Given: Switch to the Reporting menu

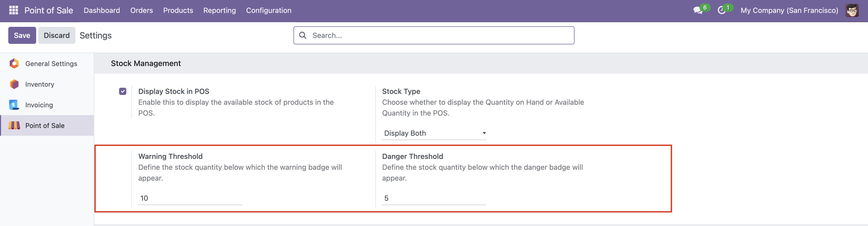Looking at the screenshot, I should click(219, 10).
